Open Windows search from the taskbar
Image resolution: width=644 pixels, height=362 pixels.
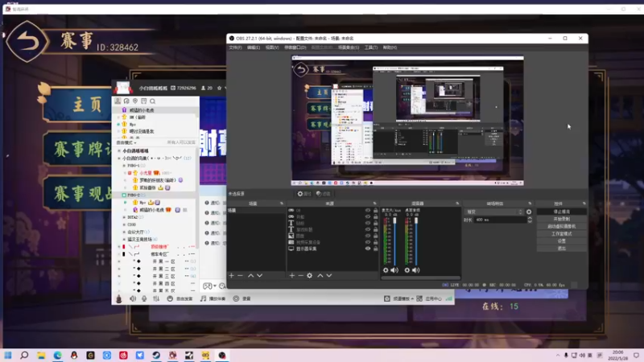[24, 355]
